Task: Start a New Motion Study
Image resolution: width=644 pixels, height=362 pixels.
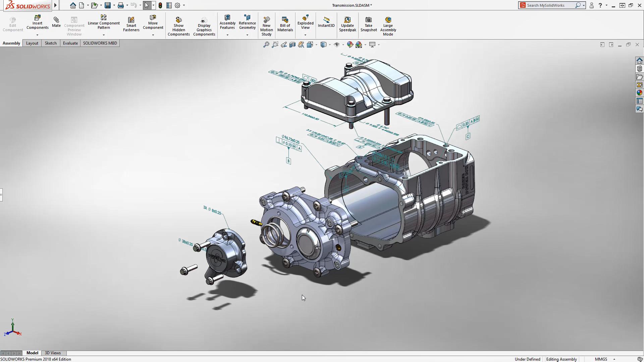Action: [x=267, y=20]
